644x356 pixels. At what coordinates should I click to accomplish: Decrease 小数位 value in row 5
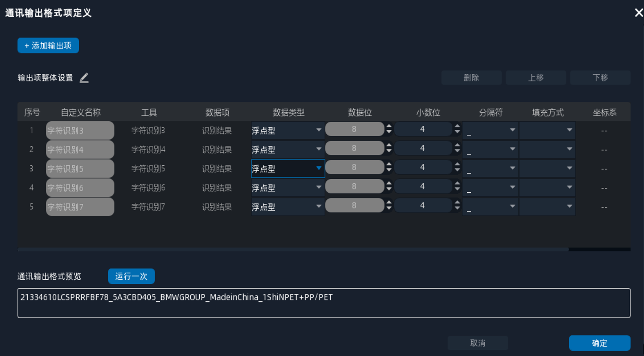click(x=457, y=208)
